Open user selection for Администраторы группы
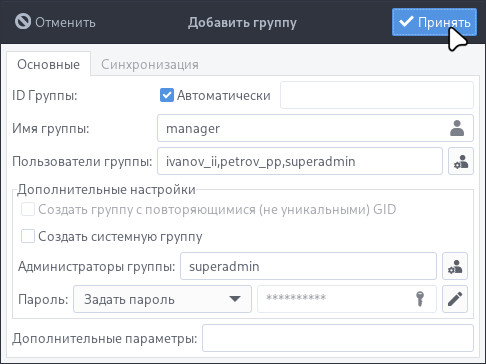The width and height of the screenshot is (486, 364). 455,266
